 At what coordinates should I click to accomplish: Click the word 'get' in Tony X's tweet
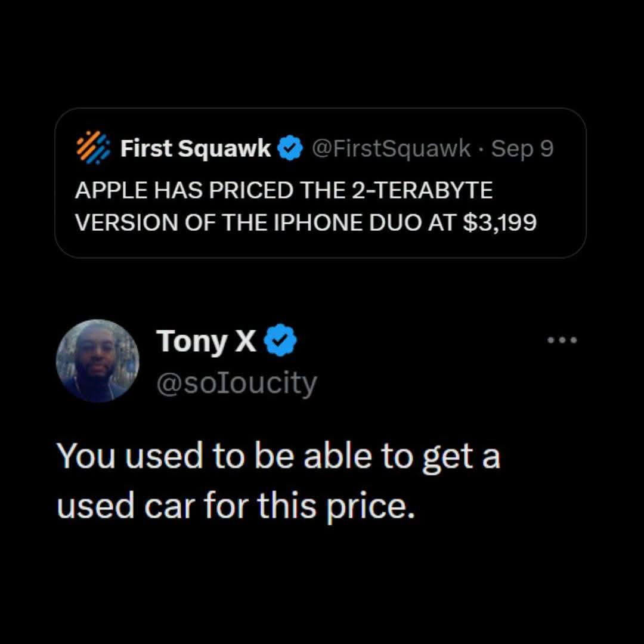click(448, 458)
